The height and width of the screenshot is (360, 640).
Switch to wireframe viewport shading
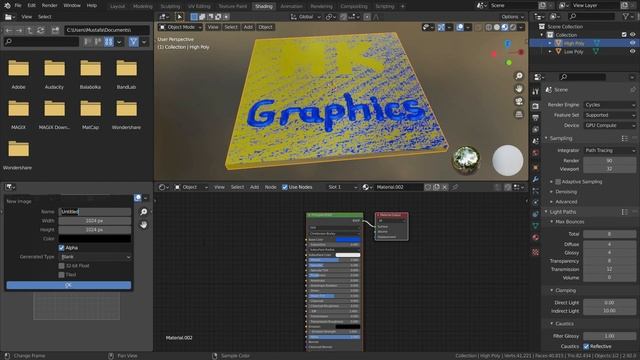point(489,27)
